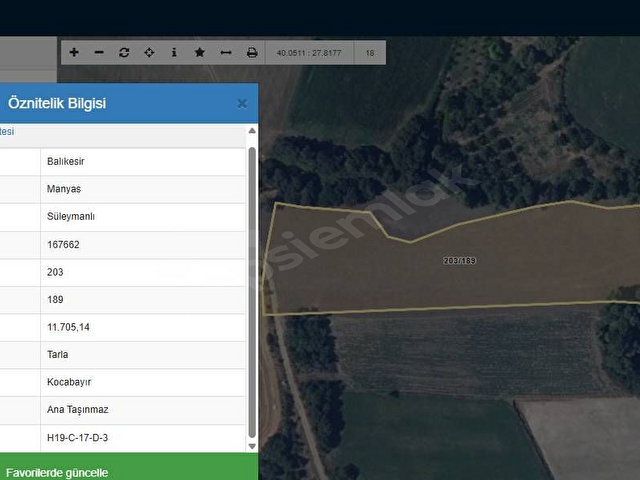Select the Süleymanlı neighborhood cell

143,217
